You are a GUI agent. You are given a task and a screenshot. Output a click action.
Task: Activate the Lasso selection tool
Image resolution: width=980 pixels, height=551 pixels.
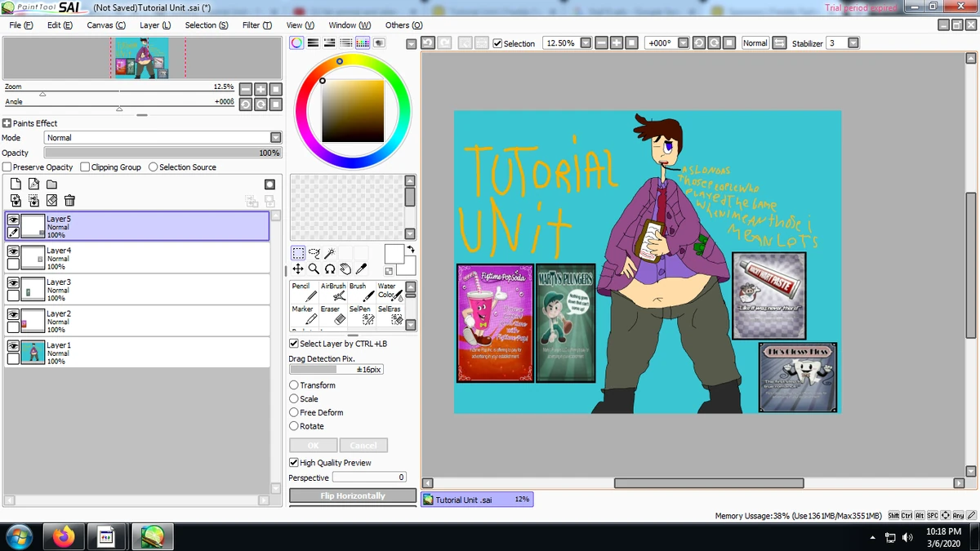click(314, 253)
